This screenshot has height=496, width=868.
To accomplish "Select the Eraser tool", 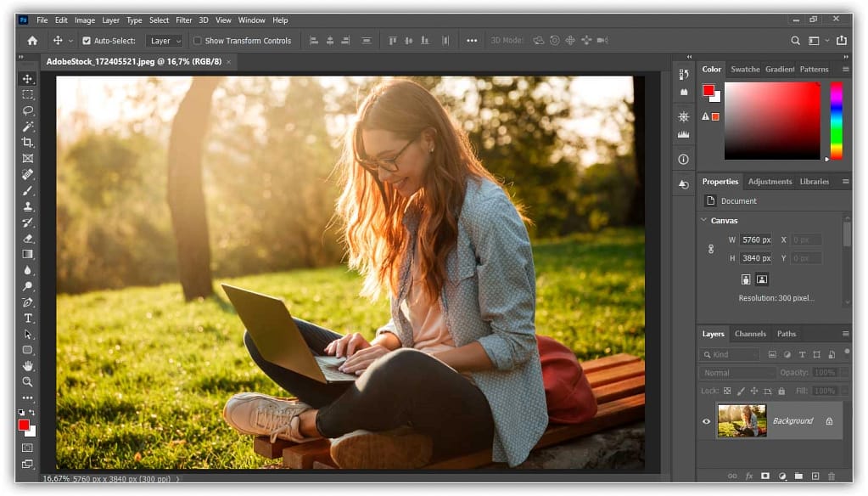I will pyautogui.click(x=27, y=239).
